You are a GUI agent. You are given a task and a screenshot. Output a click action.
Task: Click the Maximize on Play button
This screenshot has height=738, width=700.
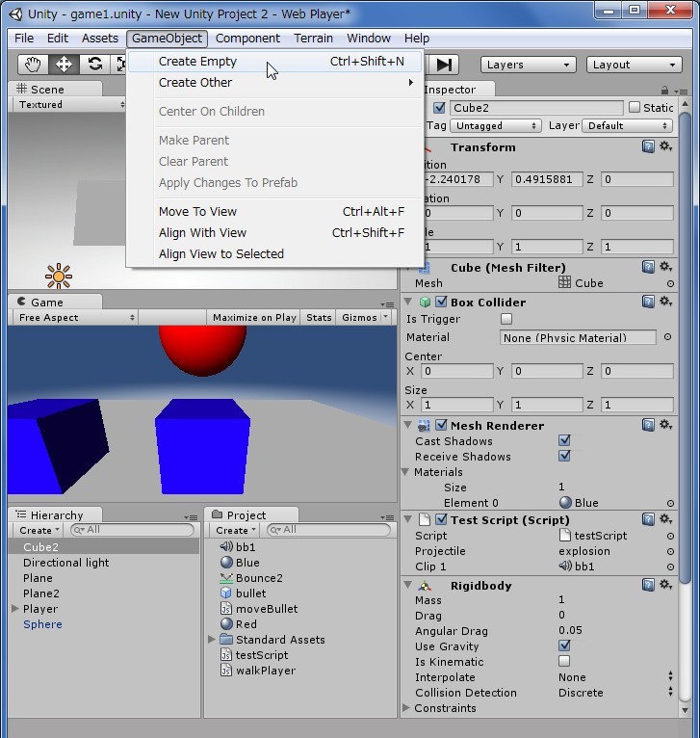(254, 318)
